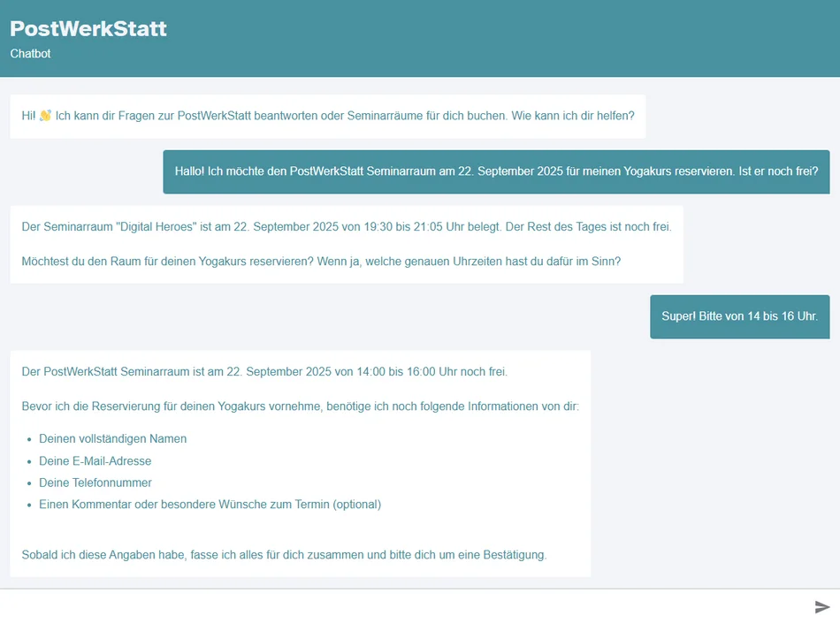Click the 'Deine Telefonnummer' bullet point
840x623 pixels.
tap(95, 482)
